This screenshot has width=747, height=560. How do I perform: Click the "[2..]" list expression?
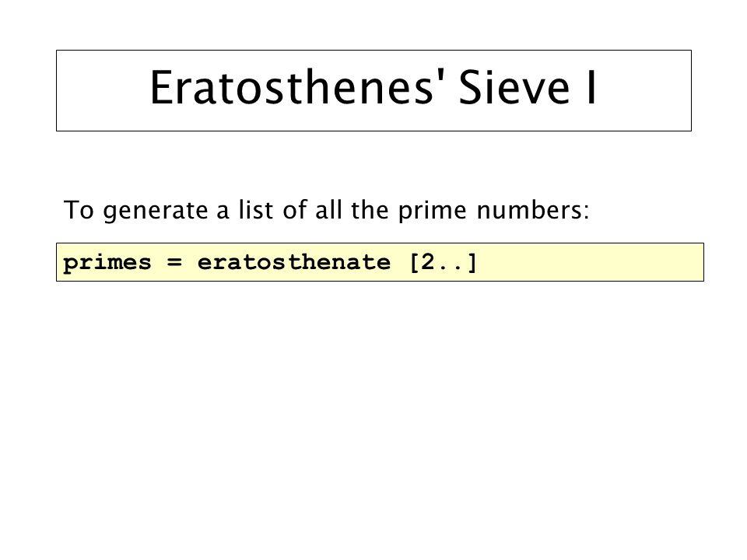point(443,262)
